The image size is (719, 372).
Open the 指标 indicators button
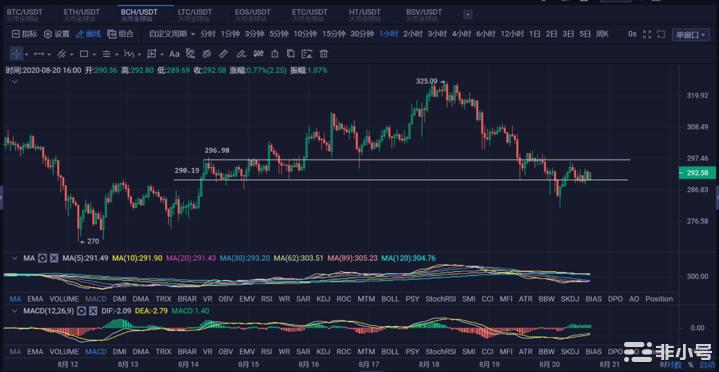[x=24, y=34]
